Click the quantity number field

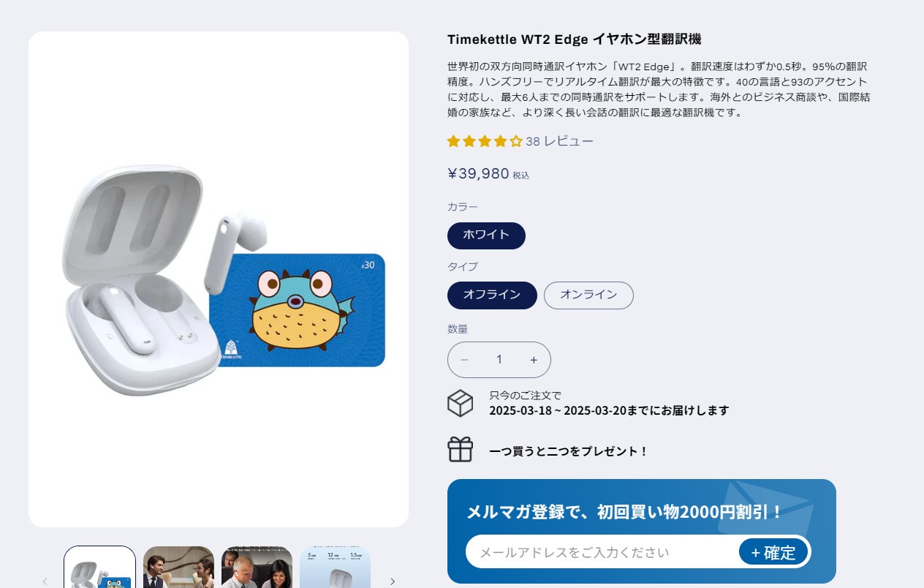click(499, 360)
